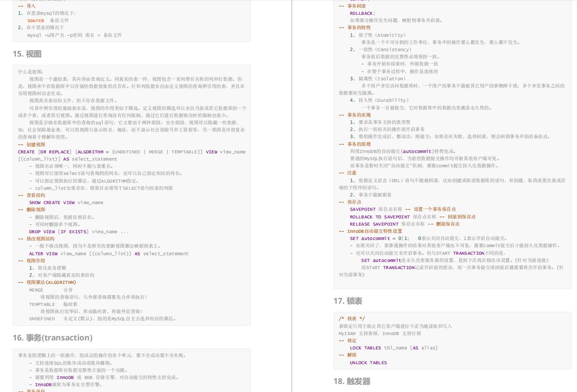Click the line "SHOW CREATE VIEW view_name"

[x=66, y=202]
